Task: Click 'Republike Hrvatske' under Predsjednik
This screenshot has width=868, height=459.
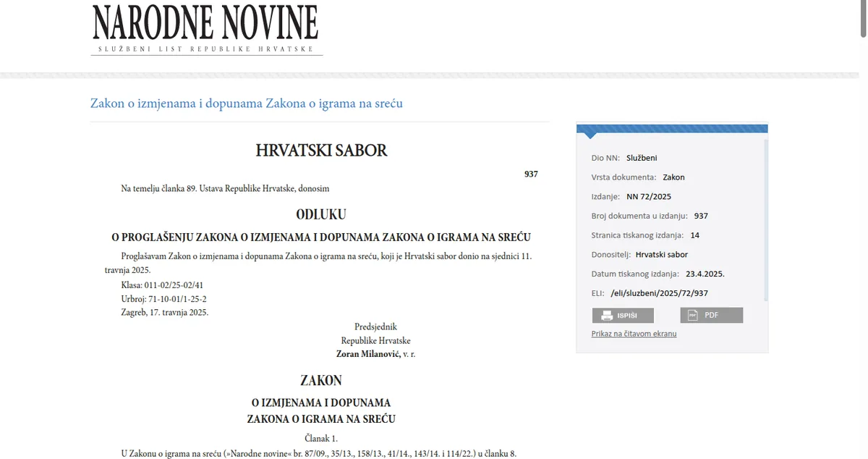Action: click(x=375, y=340)
